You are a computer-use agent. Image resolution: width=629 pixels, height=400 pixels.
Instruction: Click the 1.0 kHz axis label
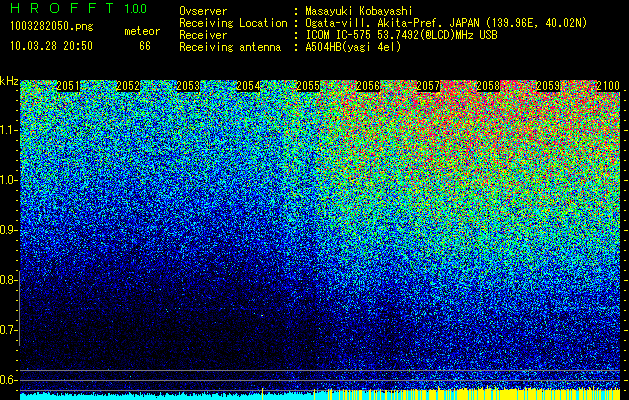[9, 181]
